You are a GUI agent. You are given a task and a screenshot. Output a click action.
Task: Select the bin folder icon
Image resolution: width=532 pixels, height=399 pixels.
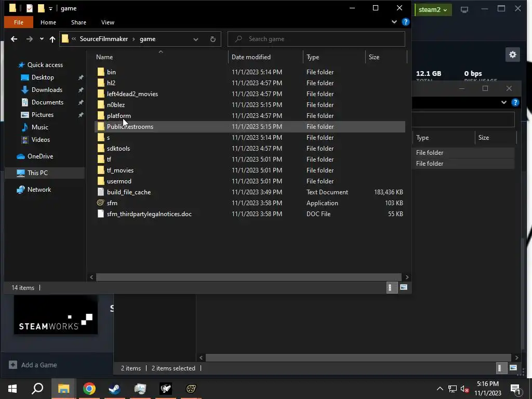[101, 72]
